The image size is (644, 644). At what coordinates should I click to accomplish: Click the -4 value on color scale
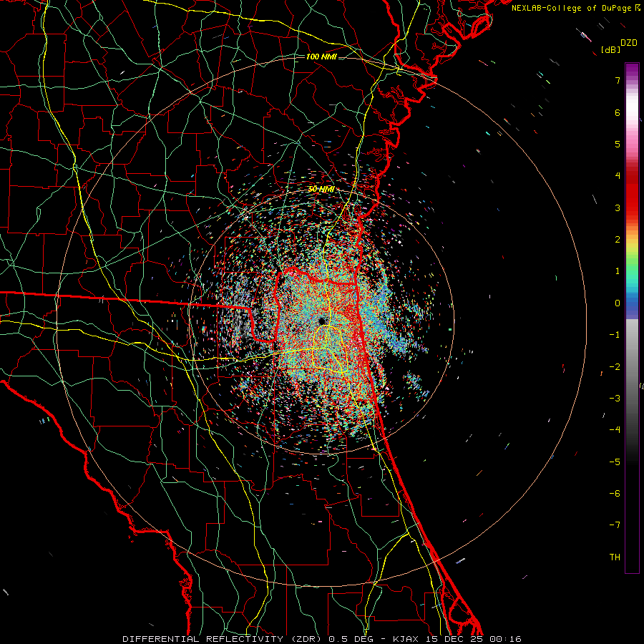615,429
